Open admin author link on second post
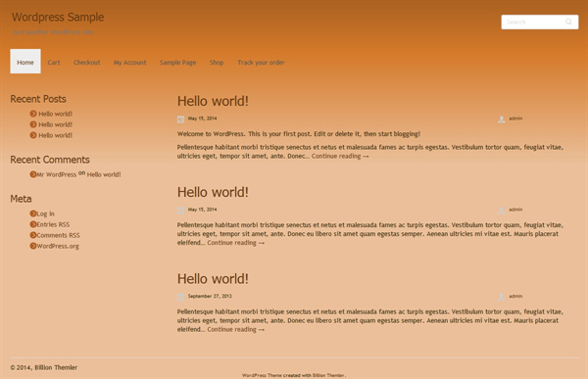Image resolution: width=588 pixels, height=379 pixels. click(515, 210)
